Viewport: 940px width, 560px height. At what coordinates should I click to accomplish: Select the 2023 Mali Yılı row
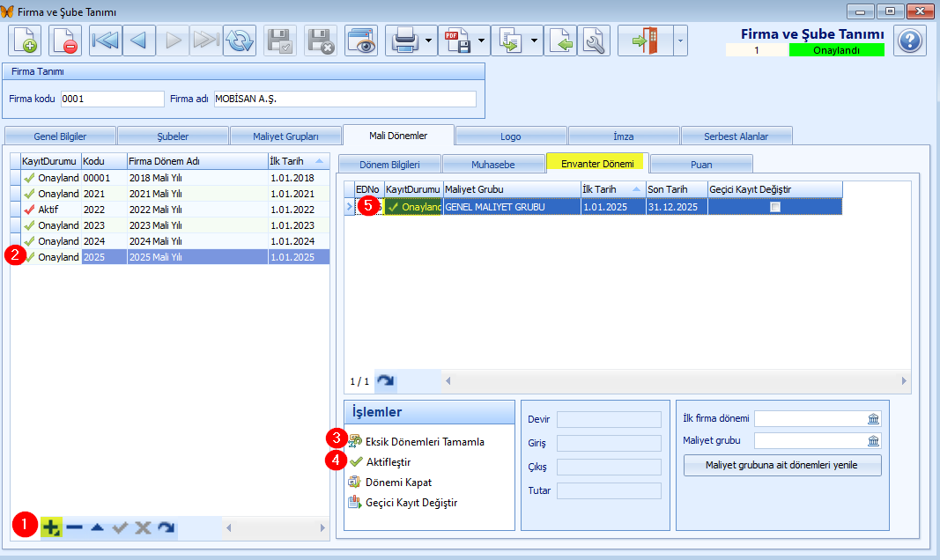170,225
